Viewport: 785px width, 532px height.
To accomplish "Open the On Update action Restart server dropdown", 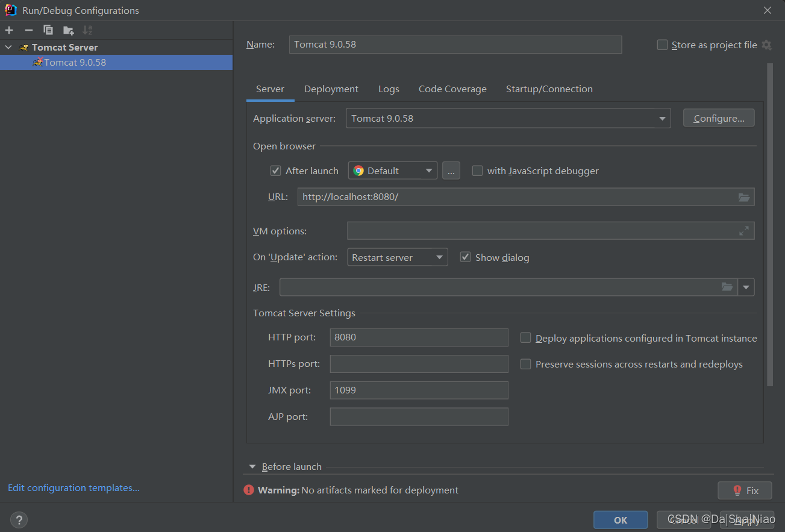I will point(398,257).
